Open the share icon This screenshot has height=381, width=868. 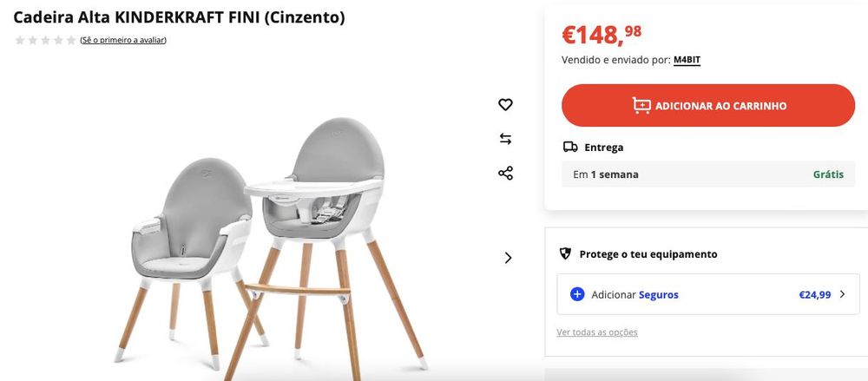tap(505, 174)
